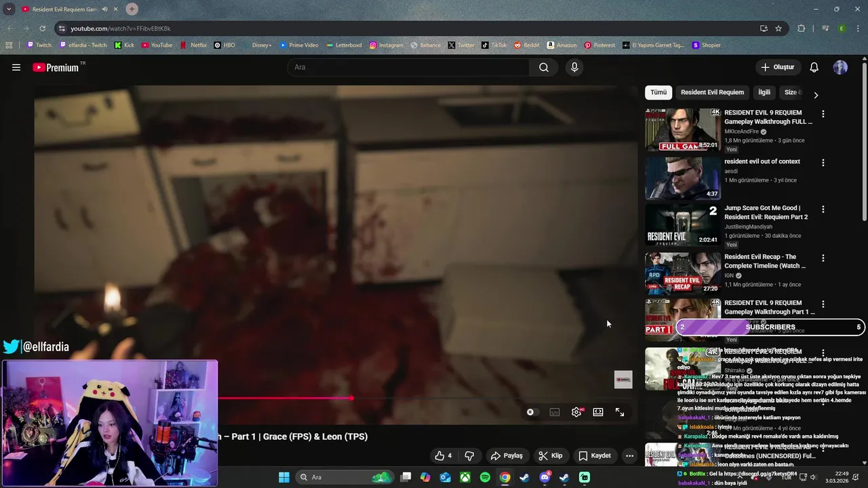868x488 pixels.
Task: Click the YouTube search magnifier button
Action: (x=544, y=67)
